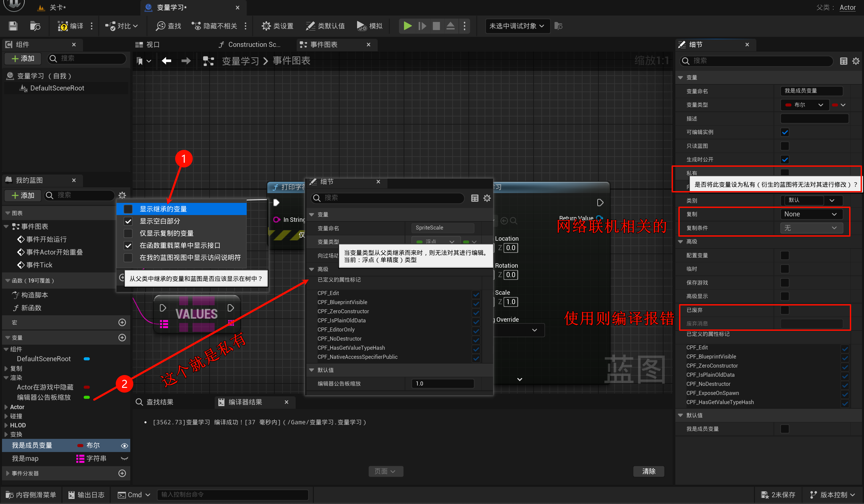Enable 只读蓝图 checkbox
Screen dimensions: 864x504
784,146
